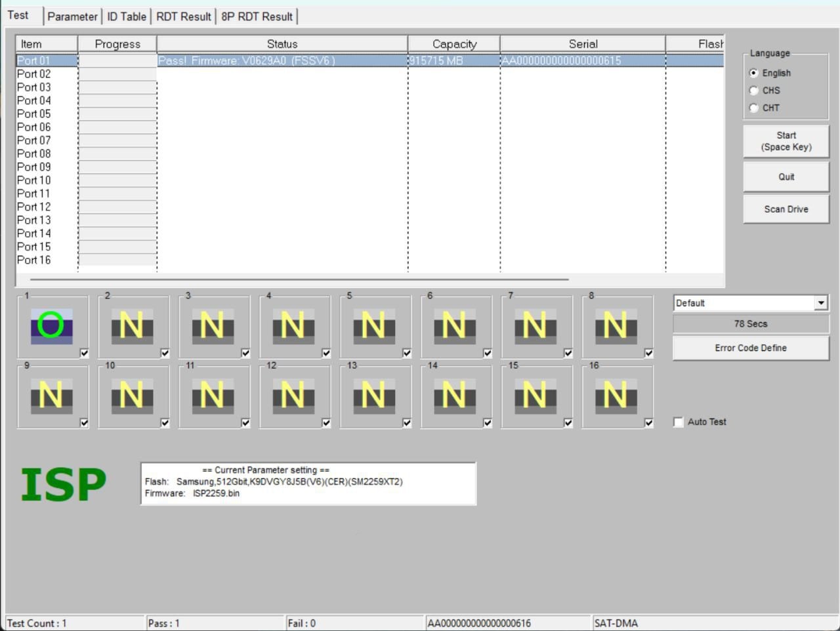840x631 pixels.
Task: Open the Default preset dropdown
Action: click(x=821, y=302)
